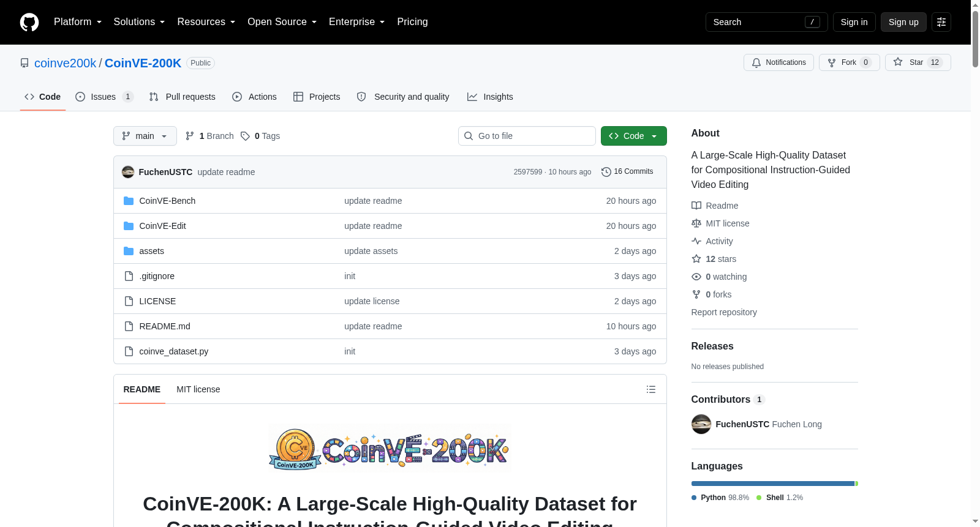Click the CoinVE-200K logo banner image
The width and height of the screenshot is (980, 527).
point(390,449)
